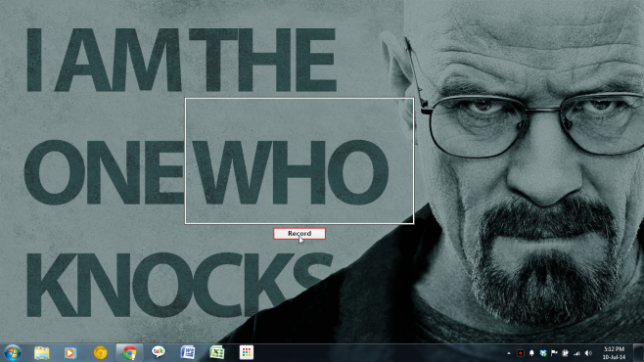Click the Show Desktop strip

click(639, 353)
